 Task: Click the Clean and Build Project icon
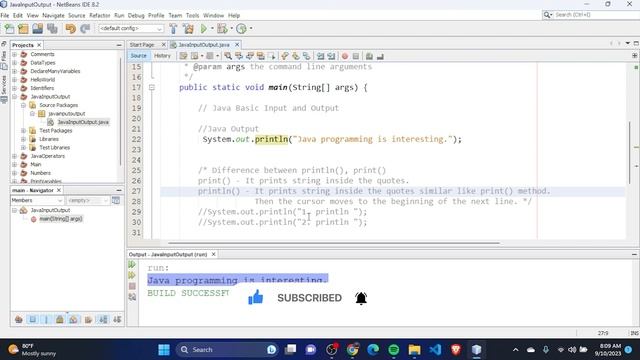tap(188, 29)
